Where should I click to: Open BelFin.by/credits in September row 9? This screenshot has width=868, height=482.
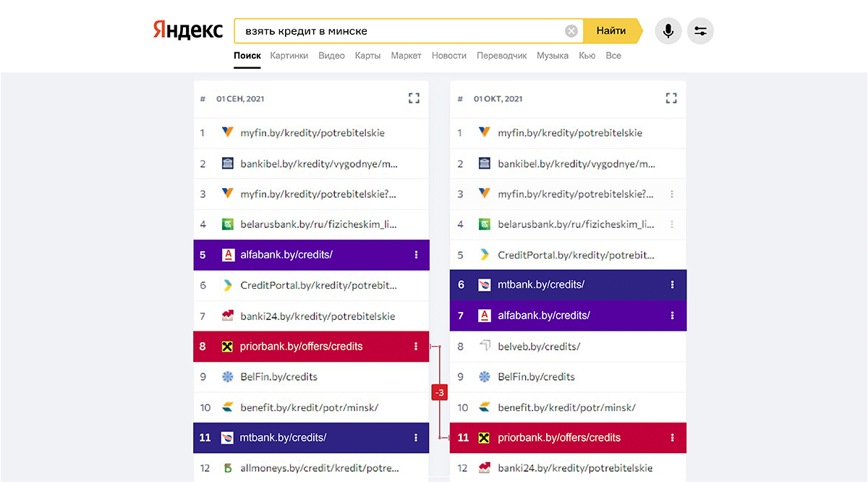click(279, 377)
